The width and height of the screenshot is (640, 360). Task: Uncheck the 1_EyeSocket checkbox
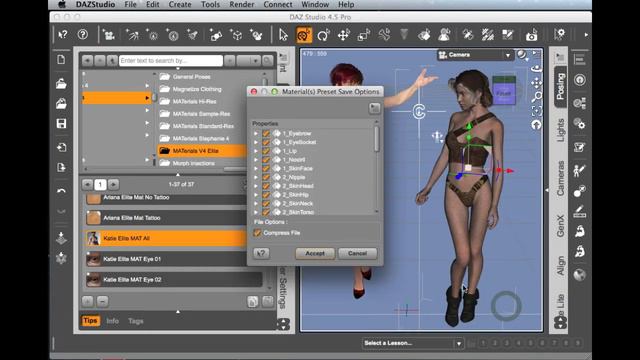(266, 142)
